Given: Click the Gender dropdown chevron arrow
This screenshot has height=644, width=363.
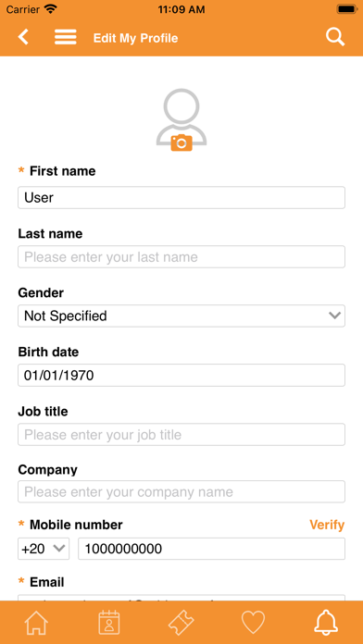Looking at the screenshot, I should tap(335, 316).
